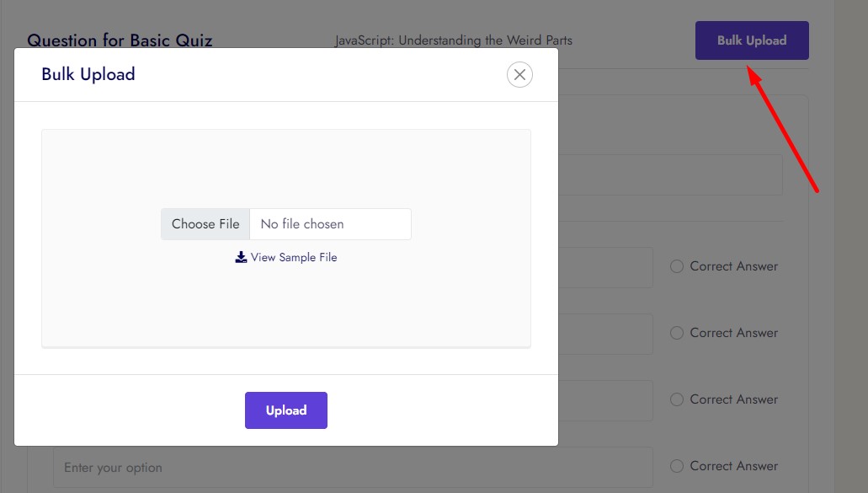Mark the fourth option as Correct Answer
868x493 pixels.
pyautogui.click(x=676, y=466)
